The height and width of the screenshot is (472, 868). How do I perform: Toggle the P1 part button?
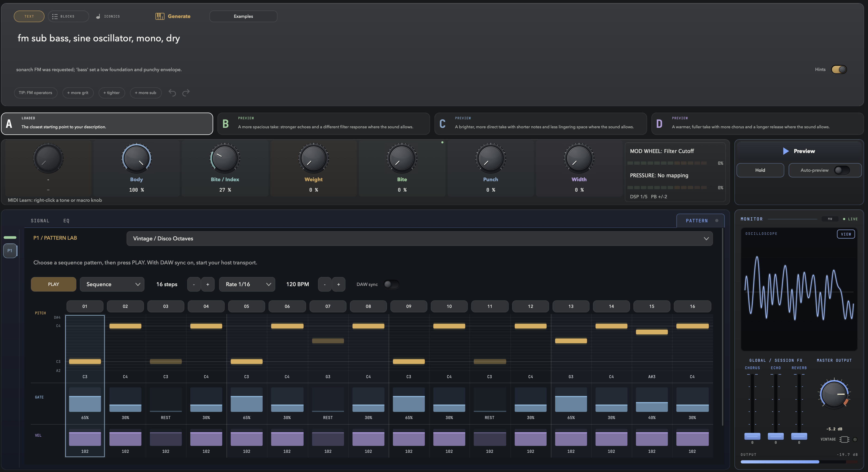10,251
